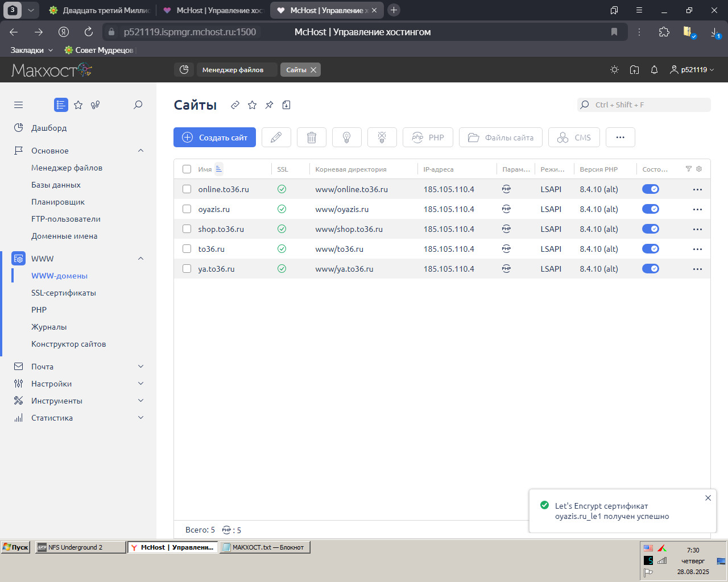Click the PHP toolbar button
Viewport: 728px width, 582px height.
point(428,138)
